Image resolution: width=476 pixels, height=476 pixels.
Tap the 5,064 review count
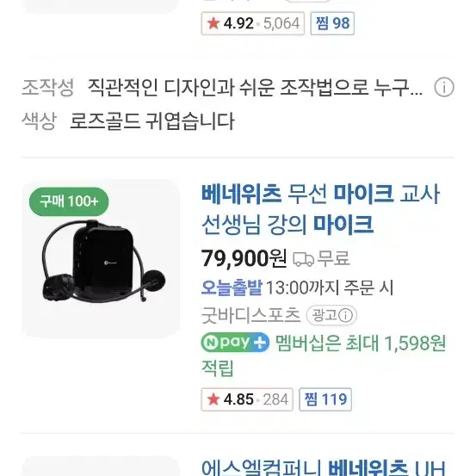click(281, 23)
